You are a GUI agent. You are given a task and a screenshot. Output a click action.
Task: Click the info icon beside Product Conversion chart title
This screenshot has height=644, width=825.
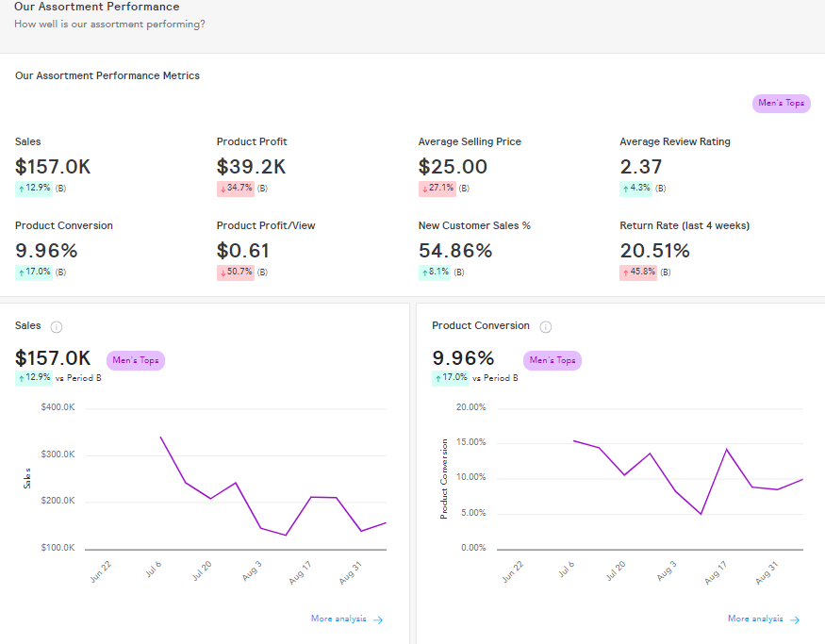click(546, 327)
